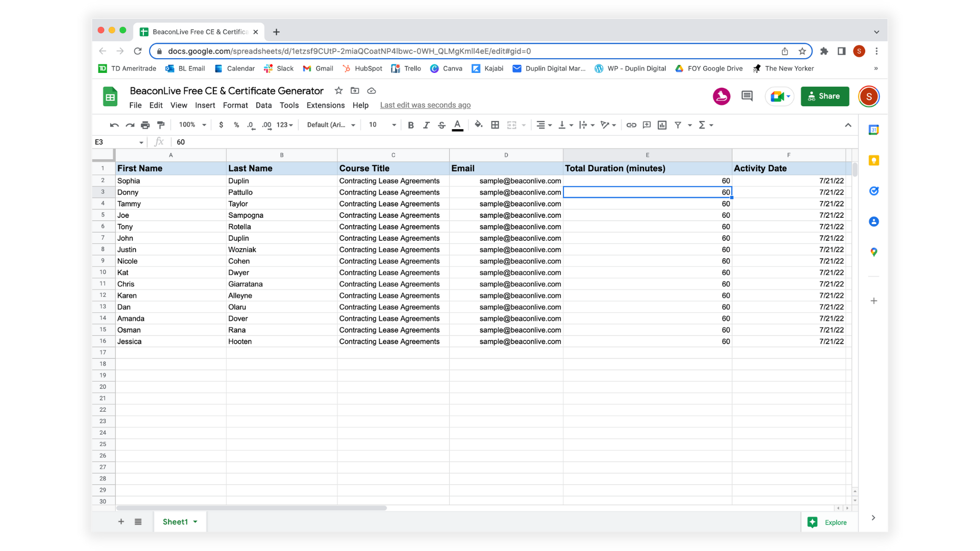Image resolution: width=980 pixels, height=551 pixels.
Task: Open Calendar in the side panel
Action: (874, 130)
